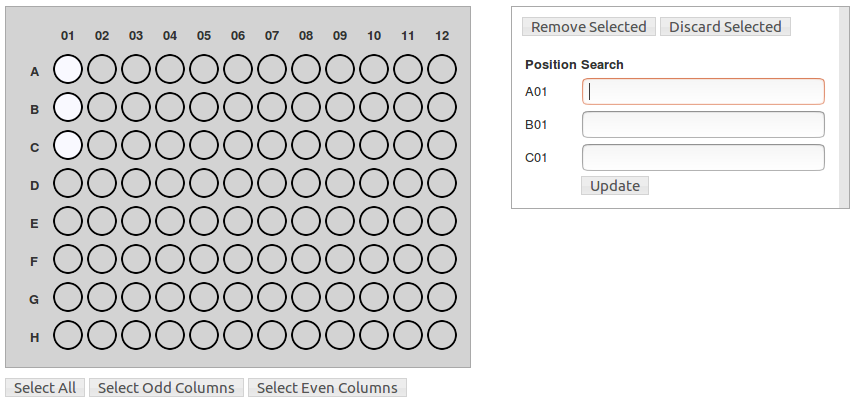Toggle well C01 on the plate
Screen dimensions: 855x402
click(68, 145)
